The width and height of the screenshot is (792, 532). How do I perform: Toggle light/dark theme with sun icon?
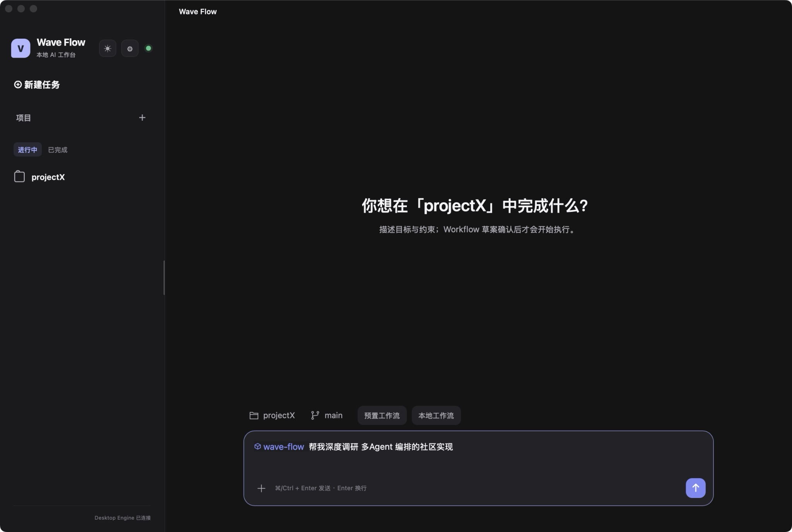pyautogui.click(x=108, y=48)
